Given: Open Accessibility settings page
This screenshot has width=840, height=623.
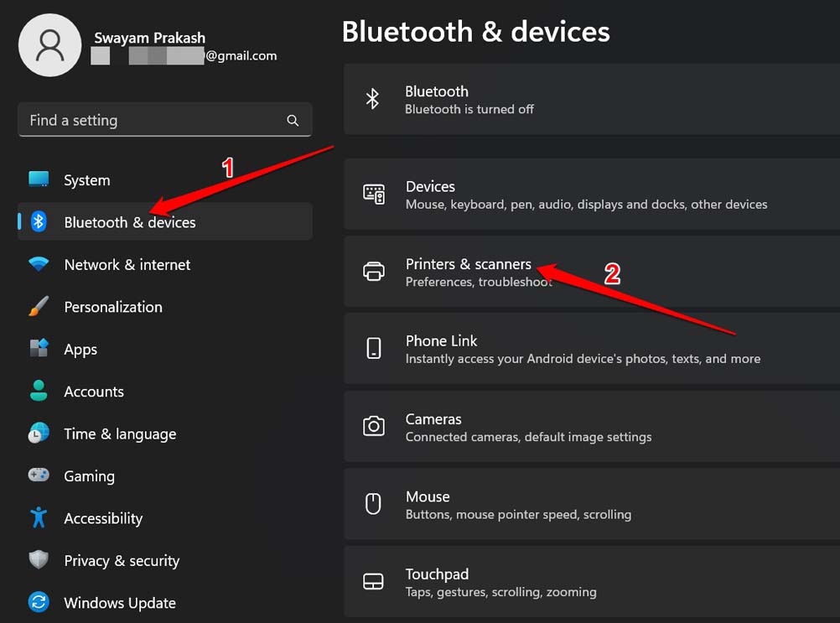Looking at the screenshot, I should click(103, 518).
